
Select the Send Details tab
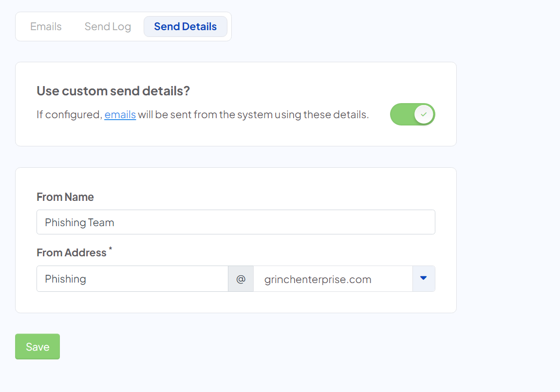[x=186, y=26]
